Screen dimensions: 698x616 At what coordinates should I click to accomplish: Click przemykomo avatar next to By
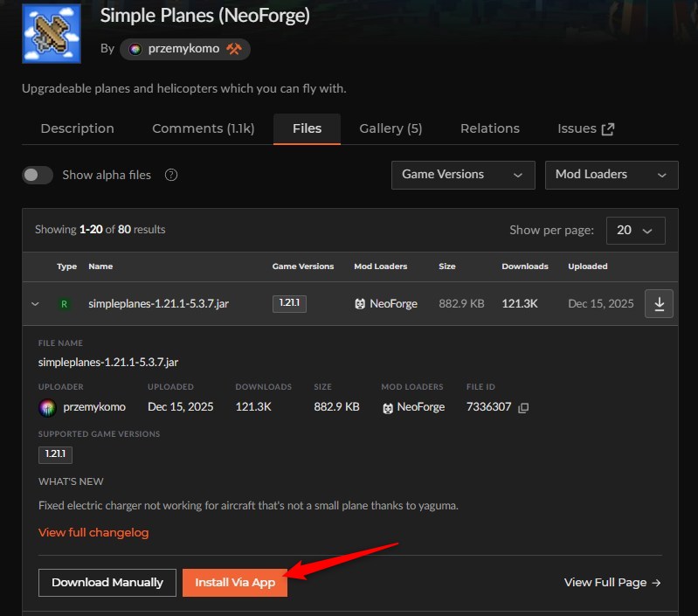point(135,49)
